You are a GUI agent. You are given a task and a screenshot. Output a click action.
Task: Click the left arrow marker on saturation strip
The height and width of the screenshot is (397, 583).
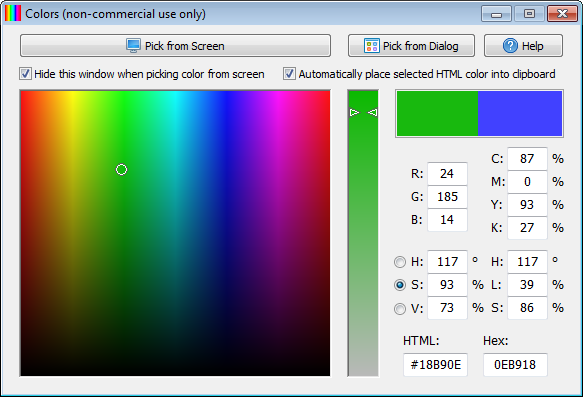(354, 112)
